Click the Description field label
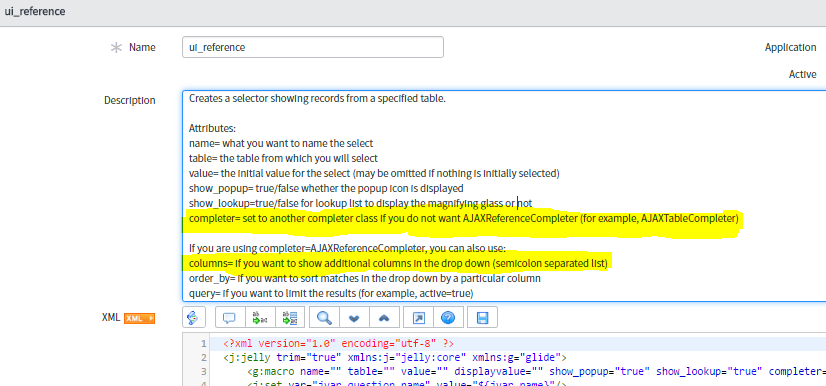Screen dimensions: 826x386 [130, 100]
